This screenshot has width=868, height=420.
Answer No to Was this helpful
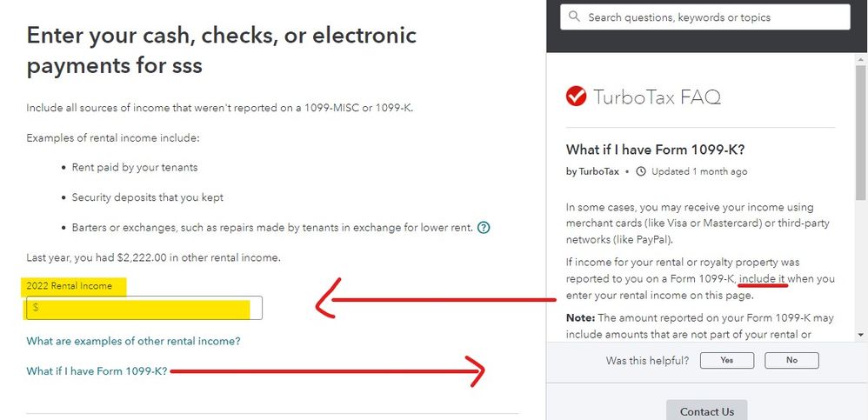coord(791,360)
